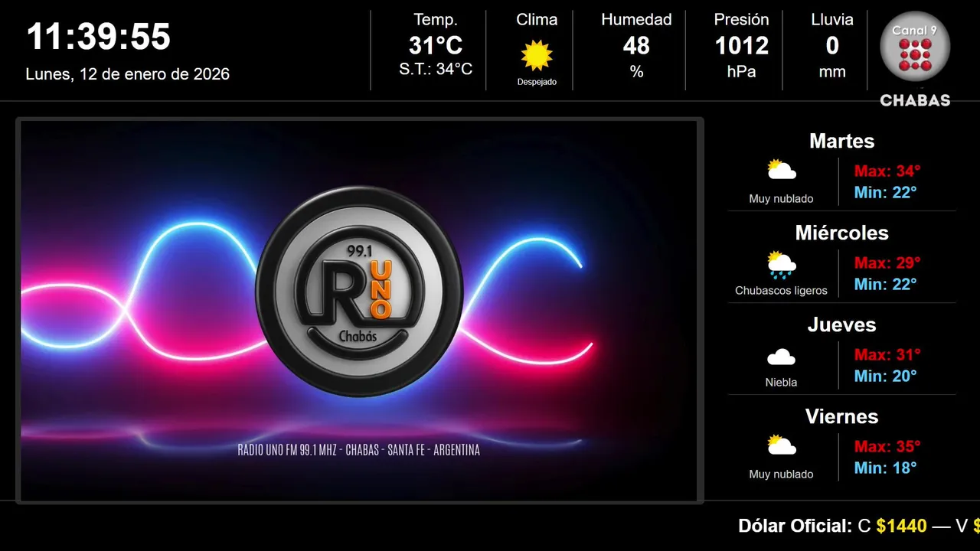Viewport: 980px width, 551px height.
Task: Click the Humedad label
Action: pyautogui.click(x=636, y=20)
